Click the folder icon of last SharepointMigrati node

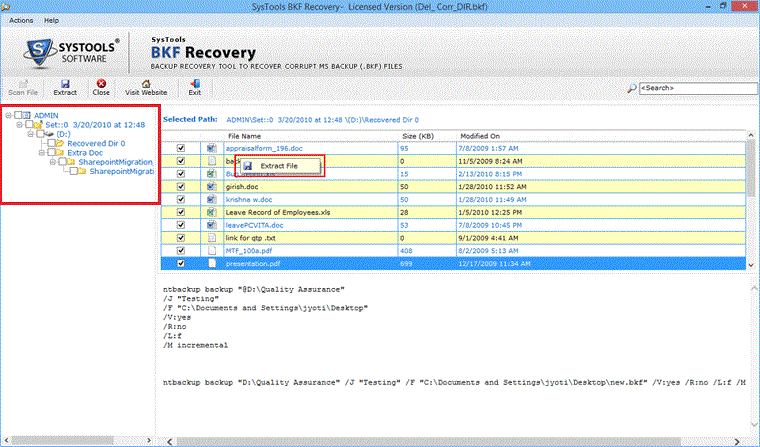[82, 171]
